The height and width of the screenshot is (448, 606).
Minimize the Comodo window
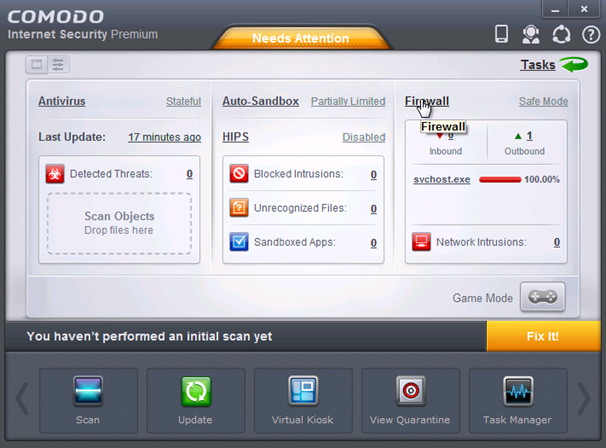(x=555, y=9)
